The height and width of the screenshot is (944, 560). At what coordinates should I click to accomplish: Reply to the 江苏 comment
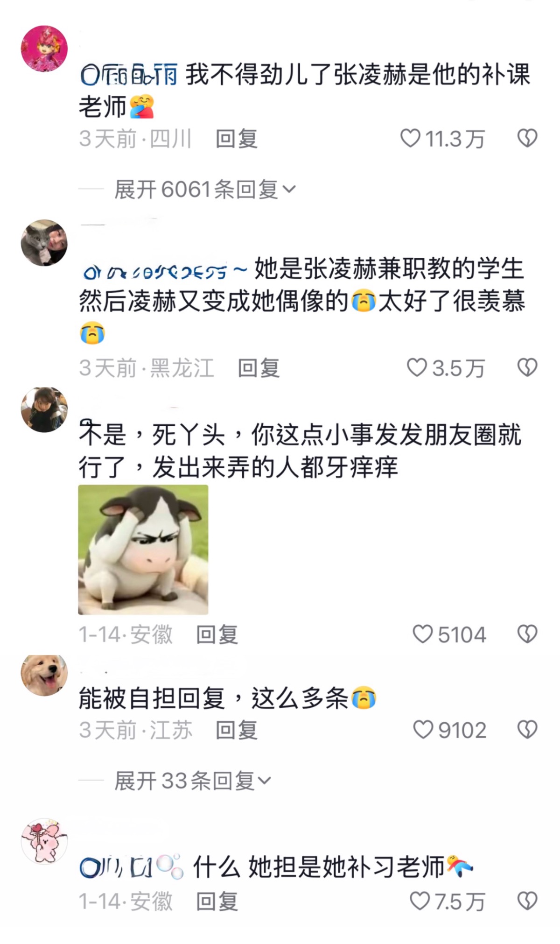pyautogui.click(x=237, y=730)
